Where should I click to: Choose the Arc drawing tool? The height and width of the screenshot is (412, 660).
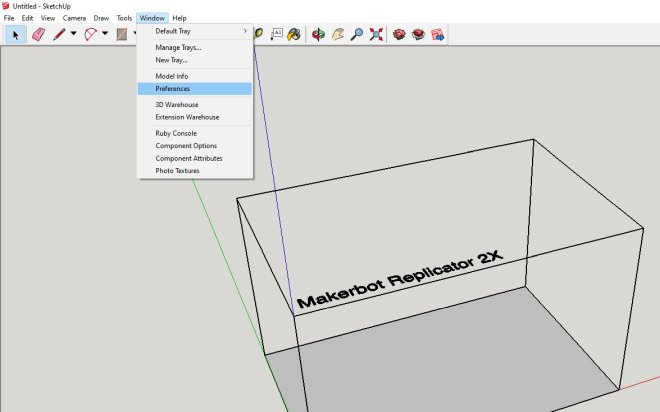pos(90,35)
